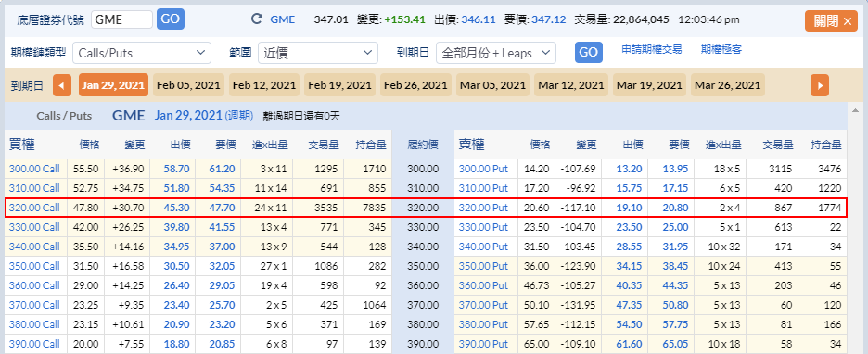Open the 申請期權交易 link
The width and height of the screenshot is (868, 354).
[x=652, y=50]
